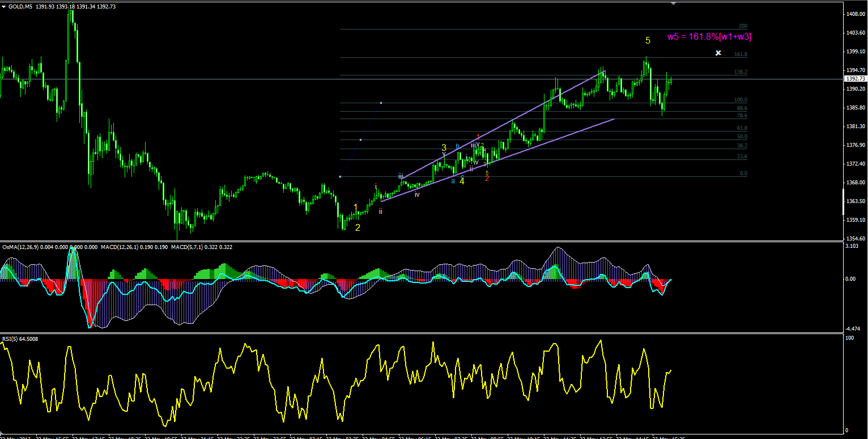This screenshot has height=439, width=868.
Task: Click the Fibonacci level label 0.0
Action: click(x=743, y=174)
